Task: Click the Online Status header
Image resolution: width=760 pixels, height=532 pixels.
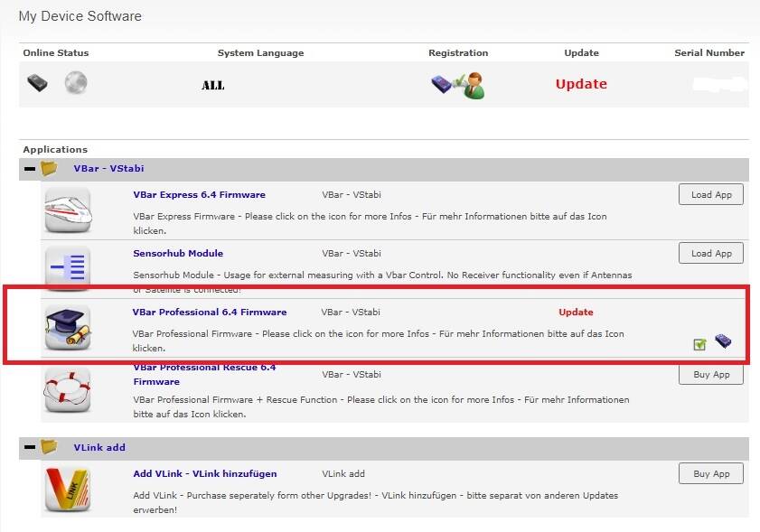Action: (x=56, y=52)
